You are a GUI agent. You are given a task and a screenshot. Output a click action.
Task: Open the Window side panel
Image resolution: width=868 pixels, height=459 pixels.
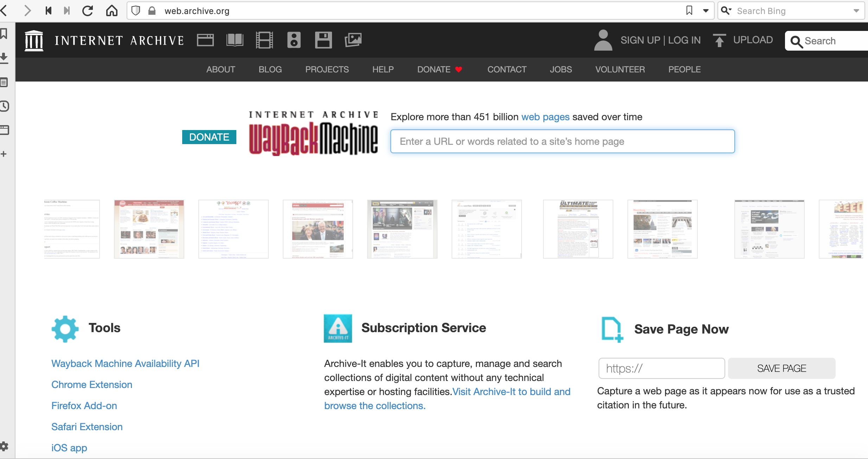point(4,130)
